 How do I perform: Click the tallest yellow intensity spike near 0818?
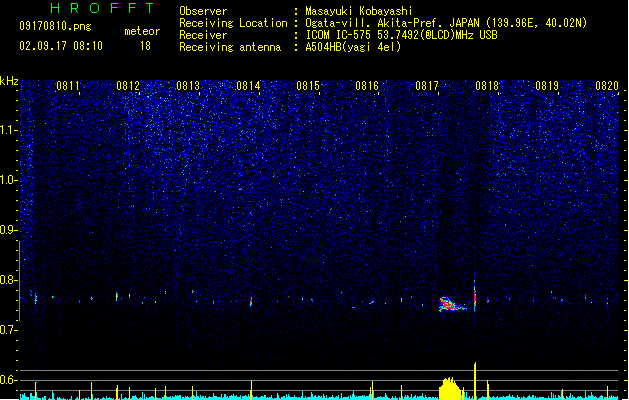click(x=475, y=380)
